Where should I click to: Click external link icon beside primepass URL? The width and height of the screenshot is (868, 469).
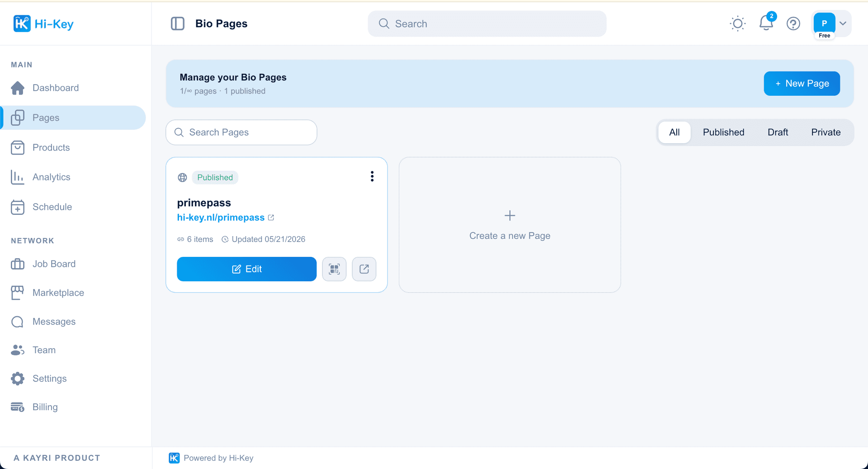[x=271, y=218]
